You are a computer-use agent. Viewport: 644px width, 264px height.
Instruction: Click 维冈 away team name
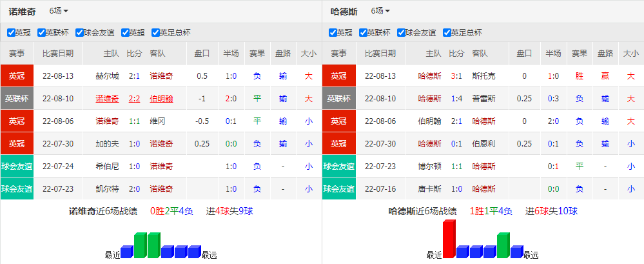pyautogui.click(x=157, y=121)
